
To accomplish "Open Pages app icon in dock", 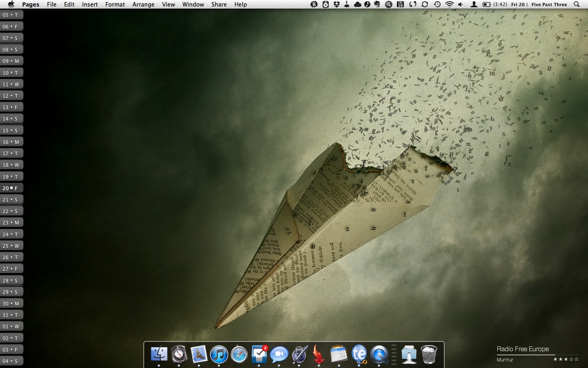I will click(x=299, y=354).
